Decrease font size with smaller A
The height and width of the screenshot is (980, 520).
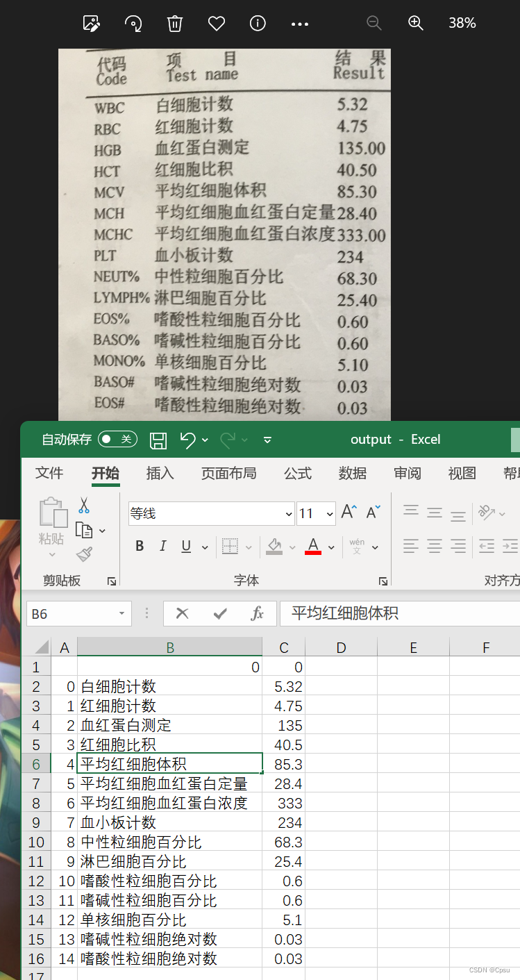pyautogui.click(x=374, y=513)
